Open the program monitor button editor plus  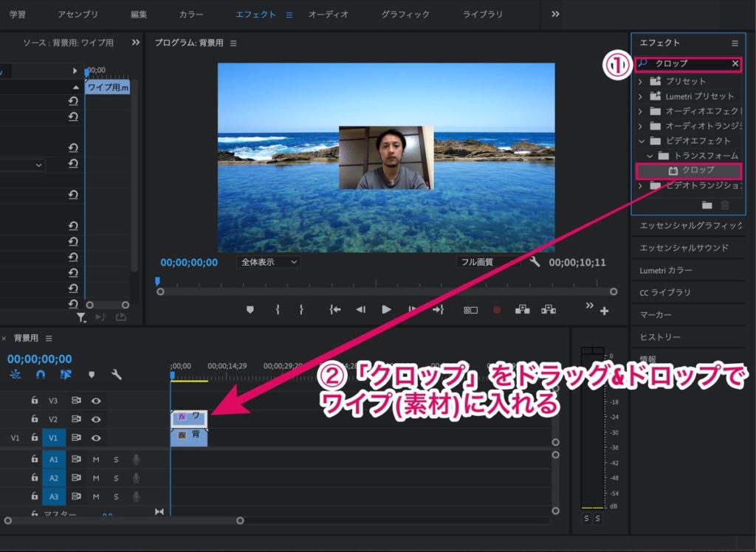click(x=604, y=311)
